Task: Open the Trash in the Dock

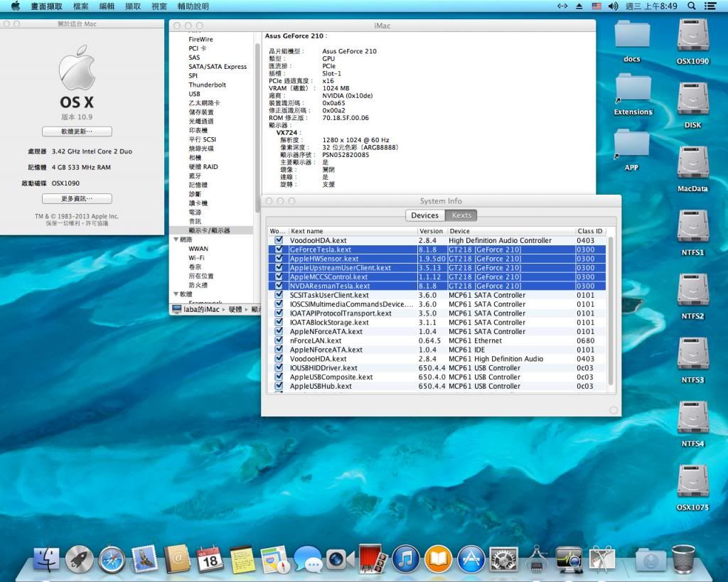Action: [x=683, y=559]
